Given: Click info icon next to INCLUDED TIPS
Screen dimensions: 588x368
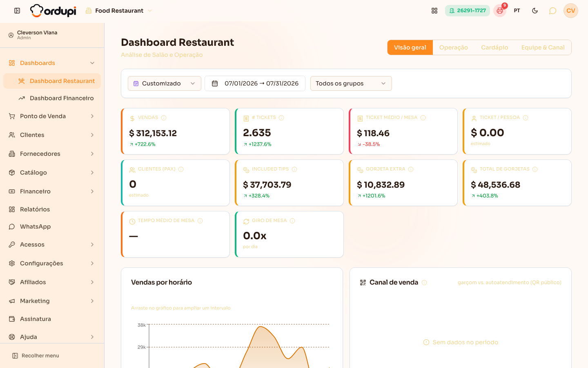Looking at the screenshot, I should [x=294, y=169].
